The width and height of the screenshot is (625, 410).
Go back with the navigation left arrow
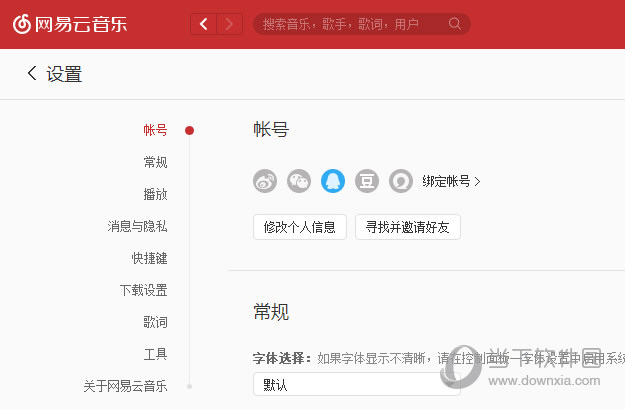204,24
